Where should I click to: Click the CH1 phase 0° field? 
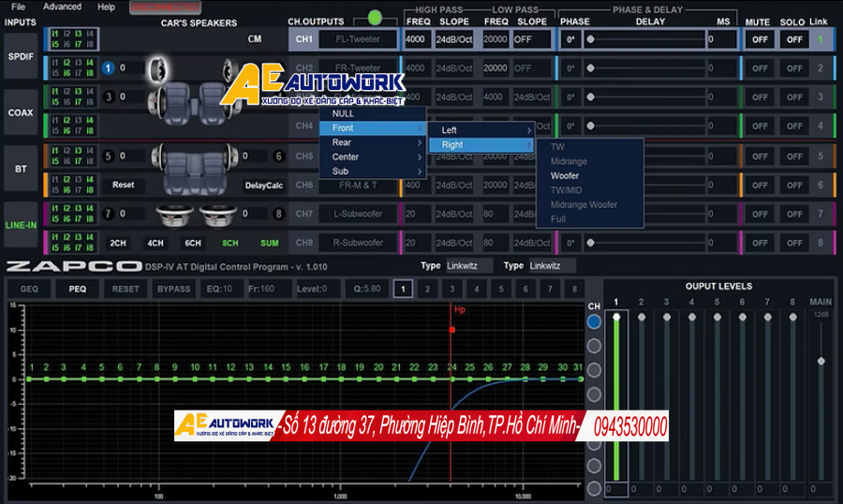[x=570, y=39]
